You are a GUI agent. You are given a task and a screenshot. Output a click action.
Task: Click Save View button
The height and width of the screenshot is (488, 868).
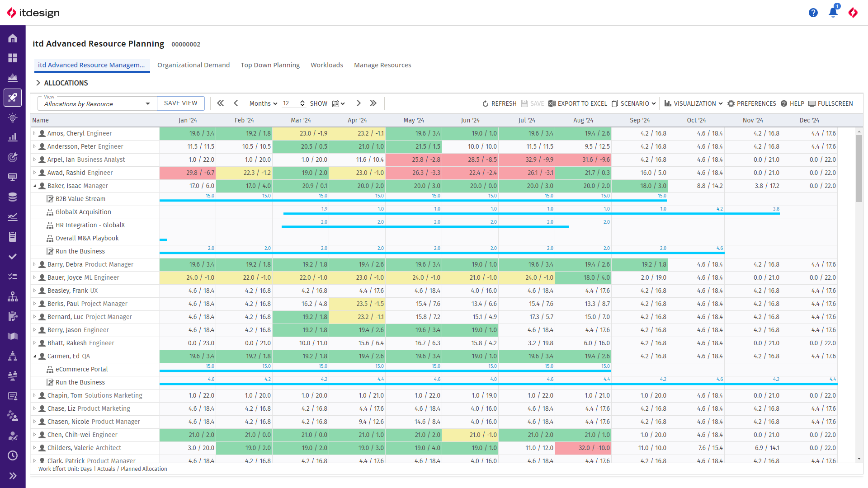pyautogui.click(x=180, y=103)
